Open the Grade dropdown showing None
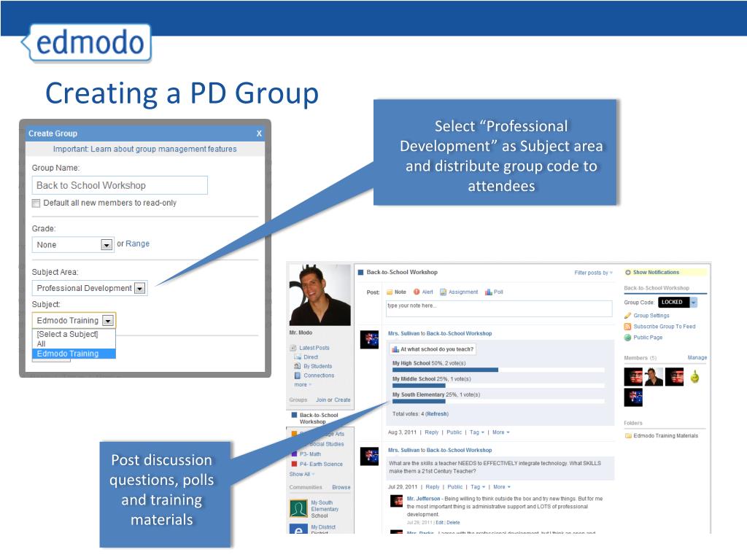This screenshot has width=747, height=560. (x=73, y=245)
